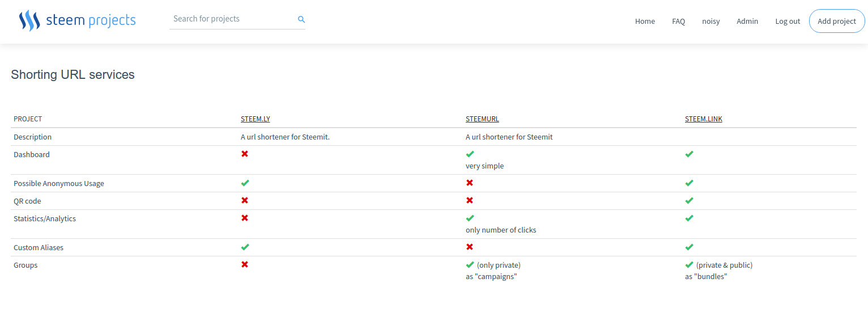Click 'only number of clicks' note
The image size is (868, 312).
501,230
